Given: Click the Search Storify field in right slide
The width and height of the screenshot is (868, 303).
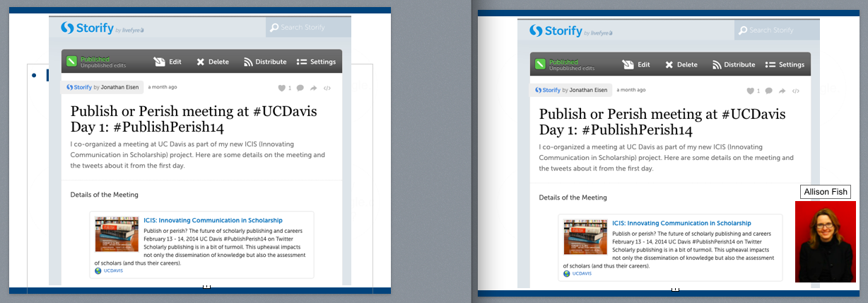Looking at the screenshot, I should click(x=777, y=30).
